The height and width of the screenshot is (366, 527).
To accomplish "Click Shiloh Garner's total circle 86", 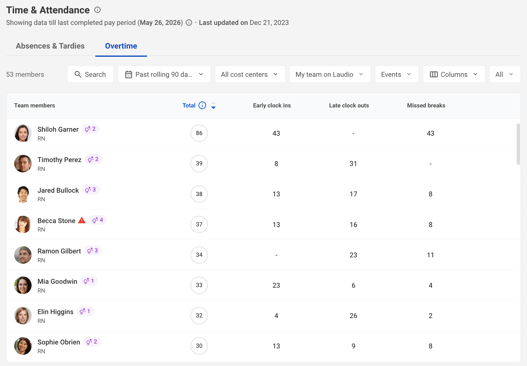I will (x=199, y=133).
